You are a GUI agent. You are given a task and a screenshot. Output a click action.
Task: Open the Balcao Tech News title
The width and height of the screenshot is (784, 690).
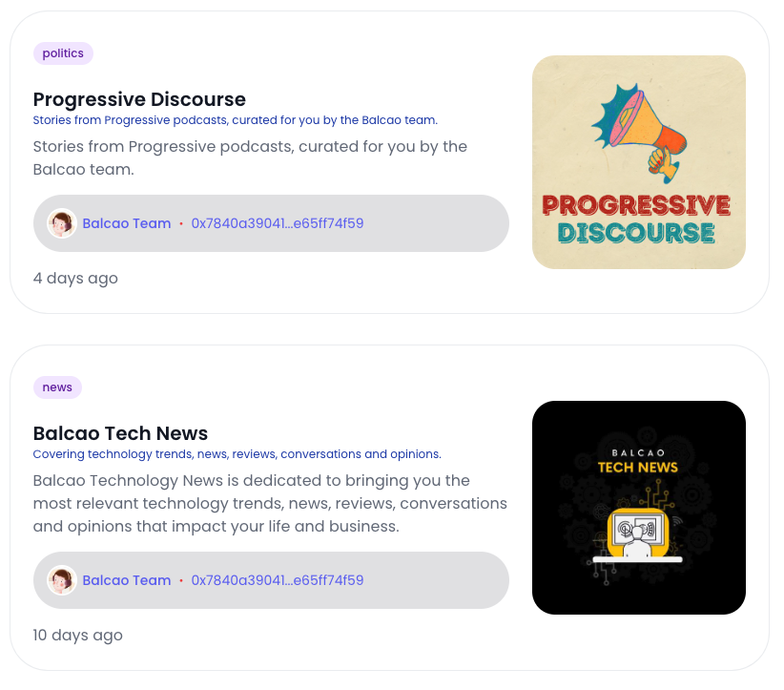120,433
